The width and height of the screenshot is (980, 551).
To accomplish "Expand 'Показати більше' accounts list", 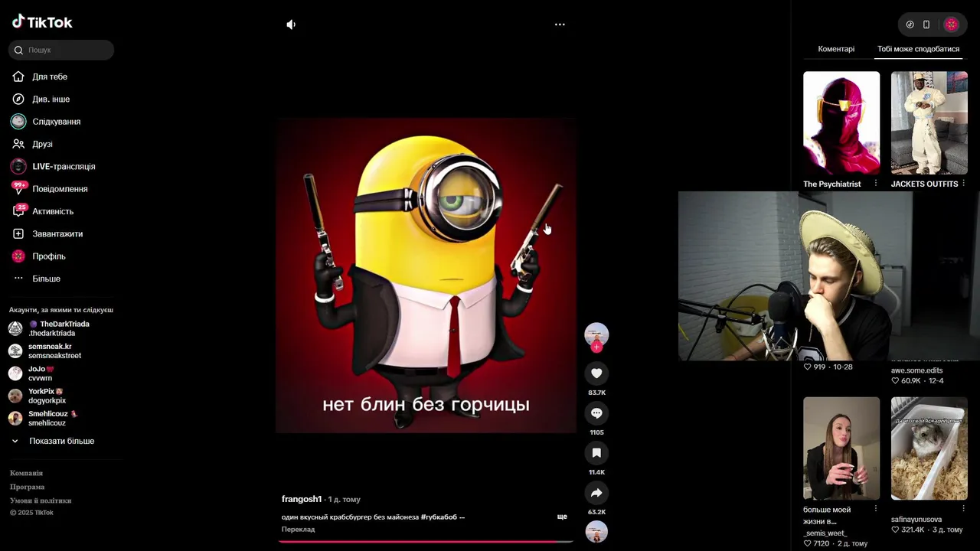I will [x=61, y=441].
